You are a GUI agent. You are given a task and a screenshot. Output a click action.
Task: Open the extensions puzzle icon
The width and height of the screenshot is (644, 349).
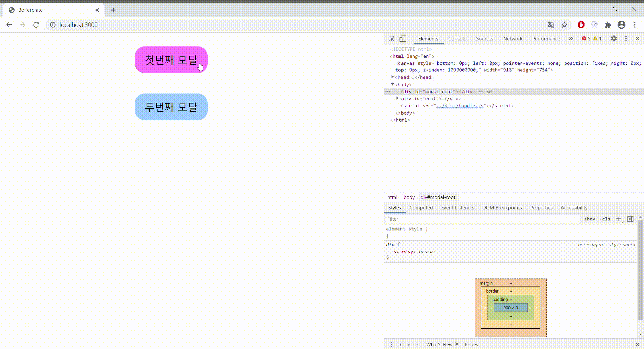[608, 25]
